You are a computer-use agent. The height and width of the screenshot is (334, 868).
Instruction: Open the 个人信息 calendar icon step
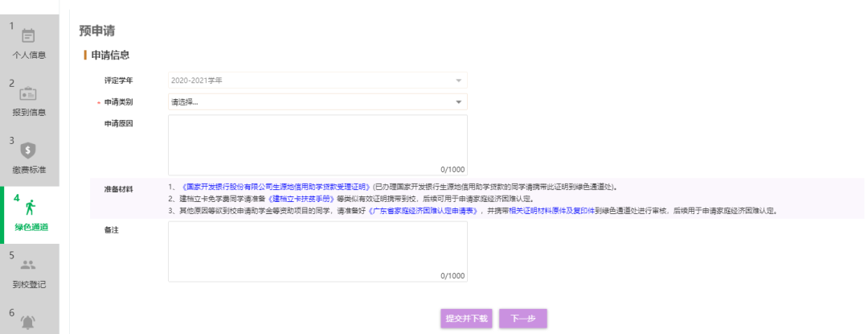pyautogui.click(x=27, y=36)
